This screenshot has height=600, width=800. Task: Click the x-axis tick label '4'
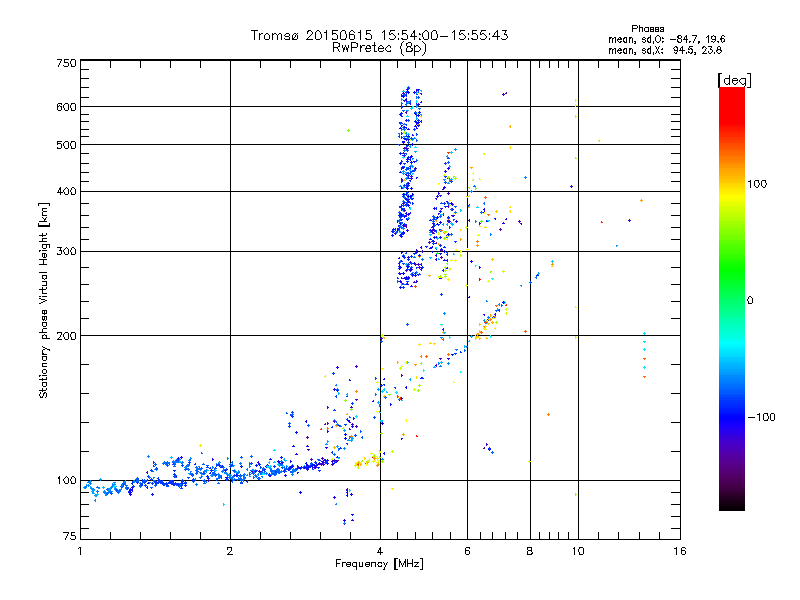pyautogui.click(x=380, y=551)
